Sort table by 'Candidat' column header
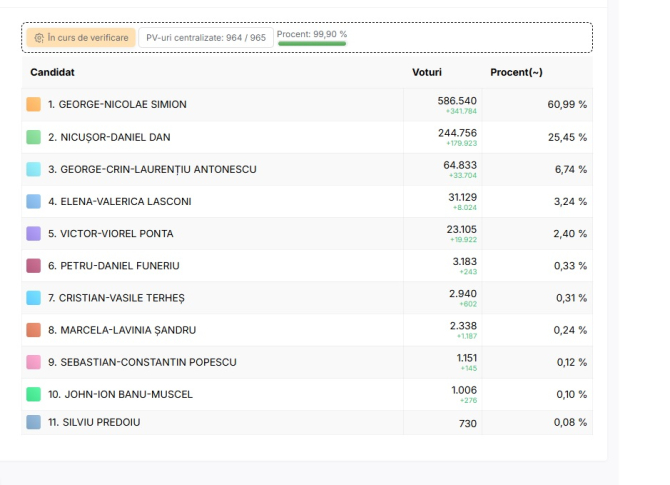 (52, 72)
